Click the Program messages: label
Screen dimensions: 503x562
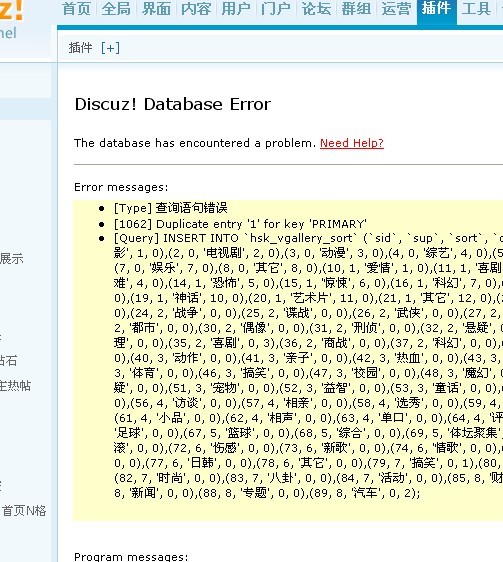pyautogui.click(x=131, y=557)
